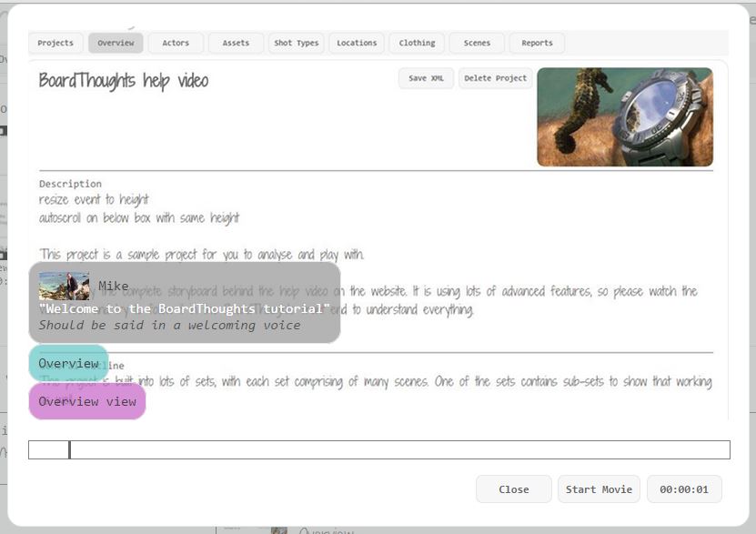Click the "Should be said in a welcoming voice" note
This screenshot has height=534, width=756.
(x=170, y=326)
